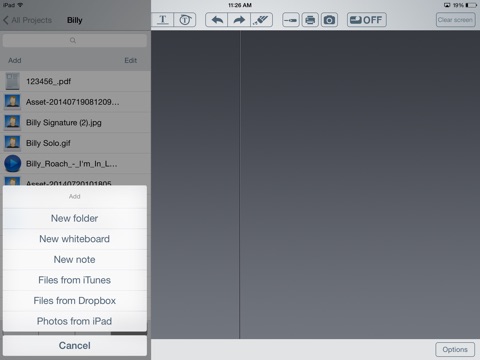Undo the last action with back arrow
This screenshot has width=480, height=360.
tap(217, 20)
